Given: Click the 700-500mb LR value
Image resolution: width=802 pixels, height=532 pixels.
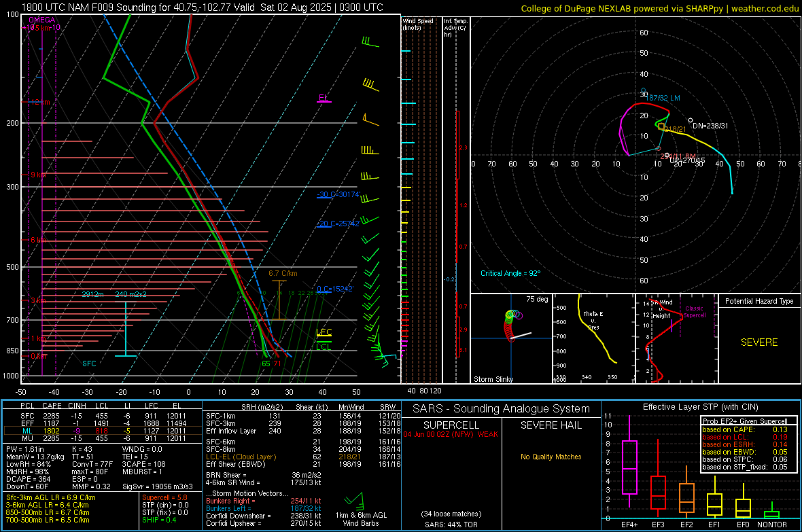Looking at the screenshot, I should [48, 520].
